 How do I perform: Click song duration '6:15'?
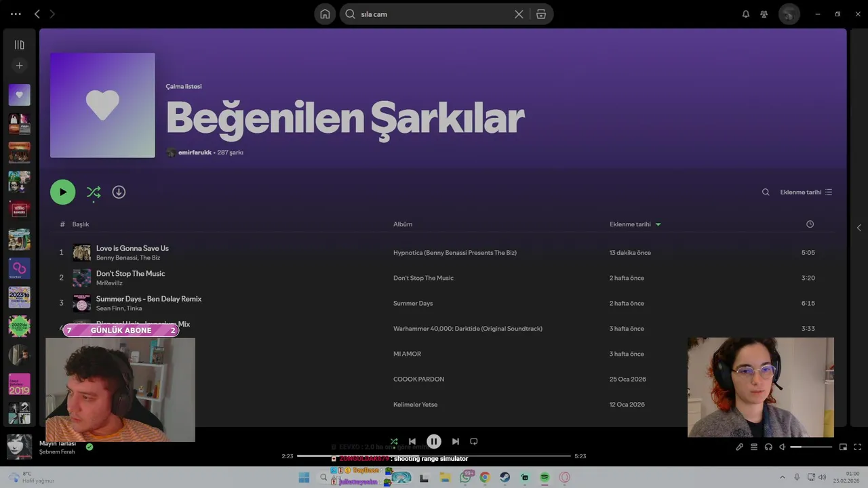[808, 304]
